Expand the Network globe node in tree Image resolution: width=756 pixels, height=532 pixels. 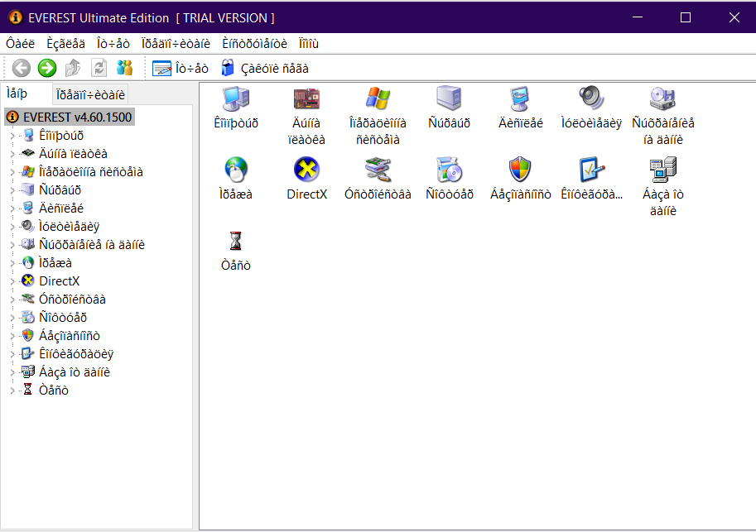[x=12, y=264]
